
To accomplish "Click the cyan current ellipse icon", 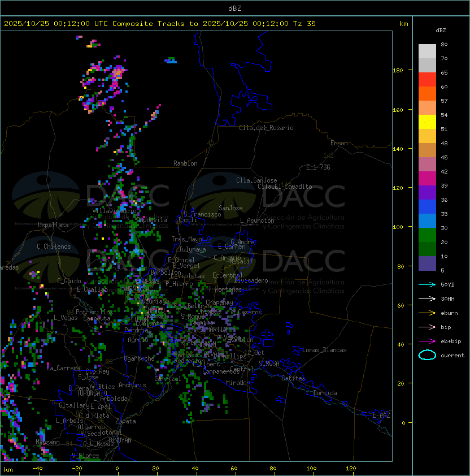I will tap(427, 355).
